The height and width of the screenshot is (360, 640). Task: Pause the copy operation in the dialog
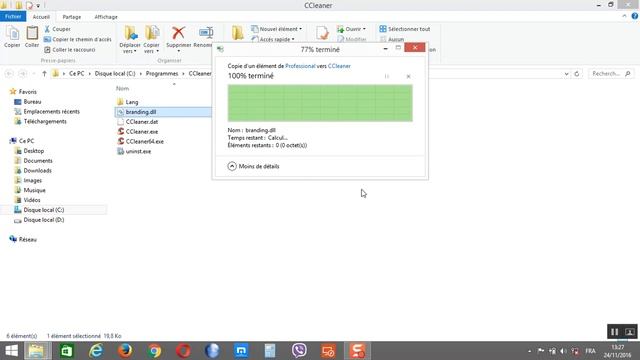pyautogui.click(x=387, y=76)
